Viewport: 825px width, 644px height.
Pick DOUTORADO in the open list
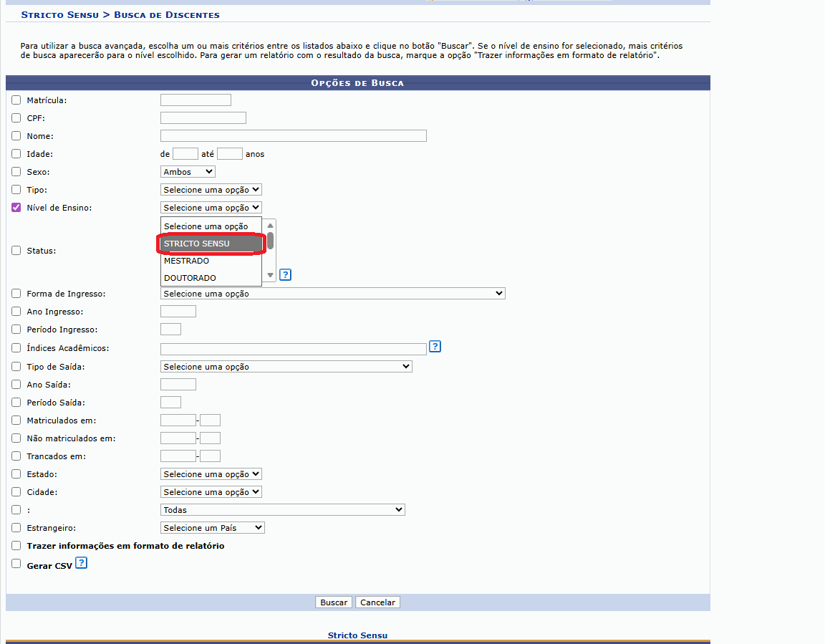(x=211, y=278)
